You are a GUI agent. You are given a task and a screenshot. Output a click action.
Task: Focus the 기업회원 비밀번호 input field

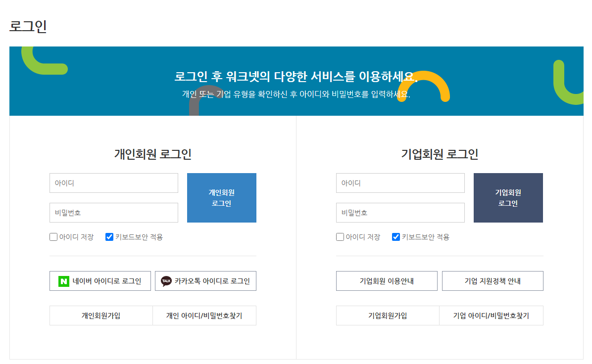[x=400, y=213]
